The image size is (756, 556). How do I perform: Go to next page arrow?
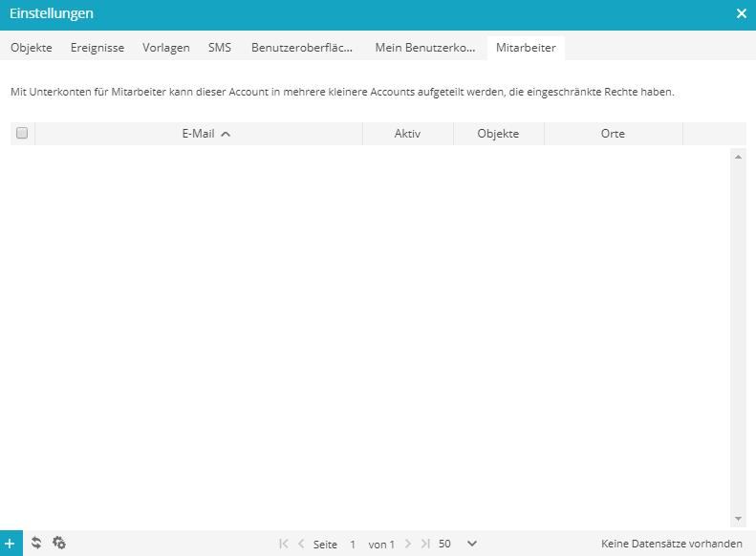(408, 544)
